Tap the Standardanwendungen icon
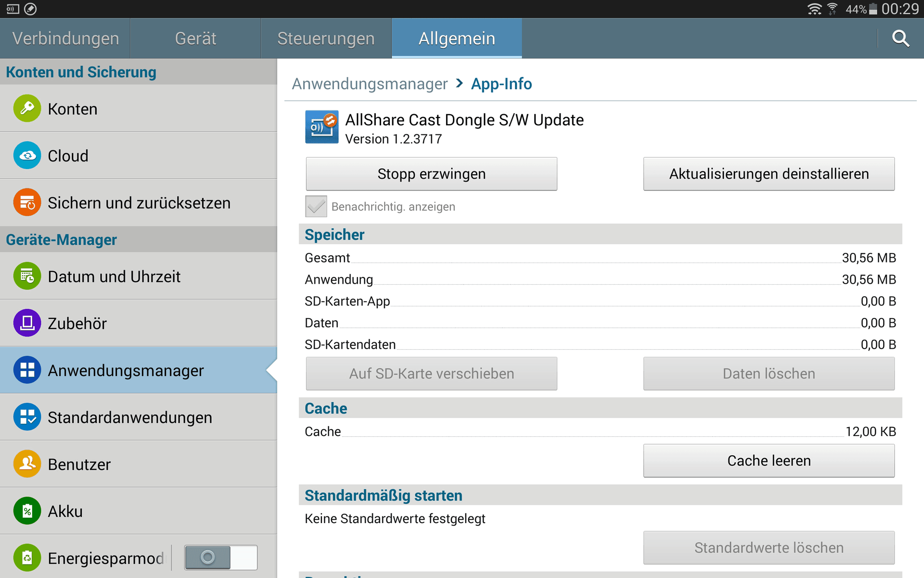Screen dimensions: 924x578 [27, 417]
